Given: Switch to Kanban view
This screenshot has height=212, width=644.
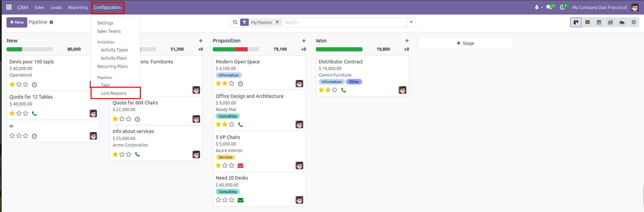Looking at the screenshot, I should [x=576, y=22].
